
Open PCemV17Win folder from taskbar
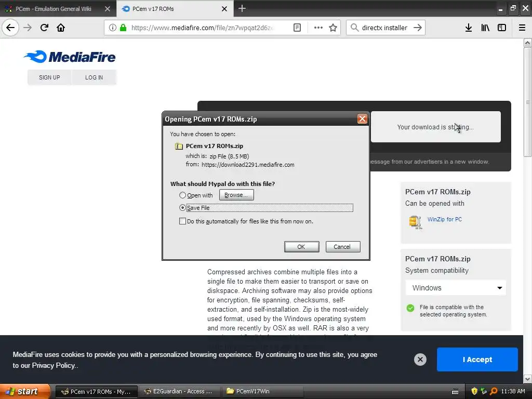262,392
